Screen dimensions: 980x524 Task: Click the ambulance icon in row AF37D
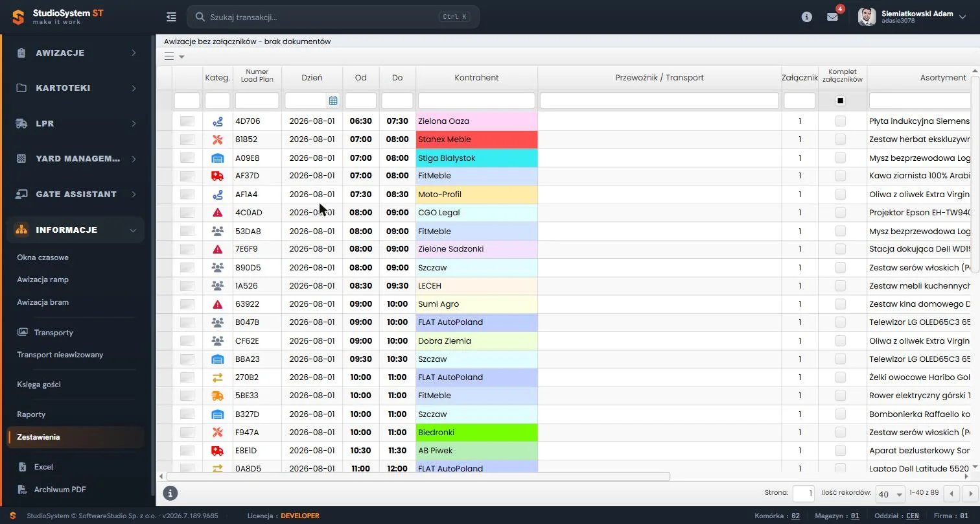(217, 176)
